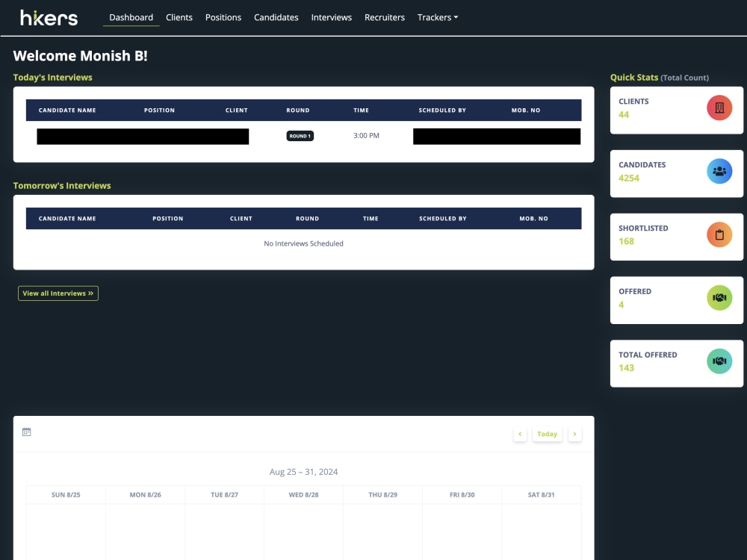This screenshot has height=560, width=747.
Task: Click the SAT 8/31 column header
Action: coord(541,495)
